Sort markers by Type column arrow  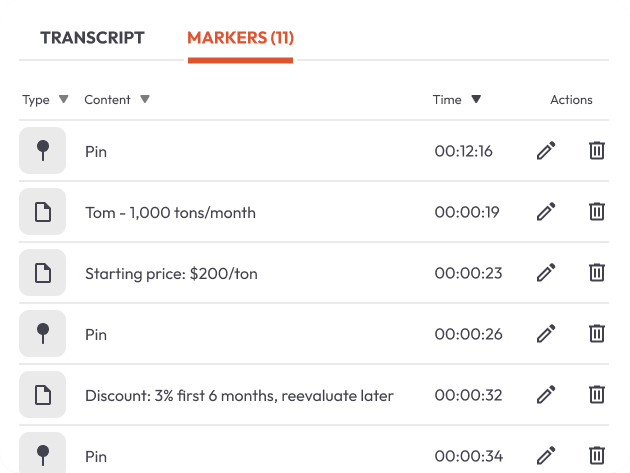tap(63, 99)
